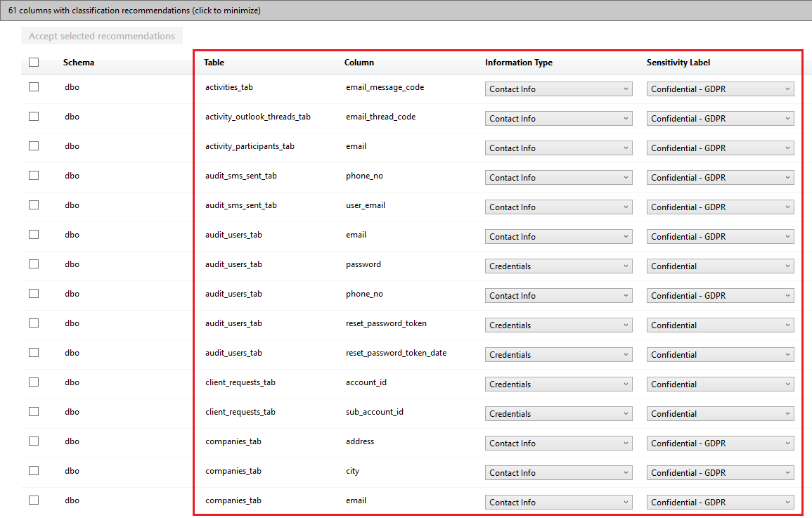This screenshot has width=812, height=518.
Task: Enable the checkbox for reset_password_token_date row
Action: click(x=34, y=353)
